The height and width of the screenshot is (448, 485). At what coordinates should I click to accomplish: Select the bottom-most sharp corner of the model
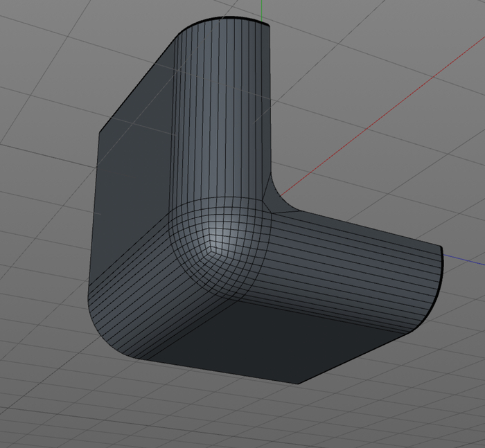(x=297, y=383)
